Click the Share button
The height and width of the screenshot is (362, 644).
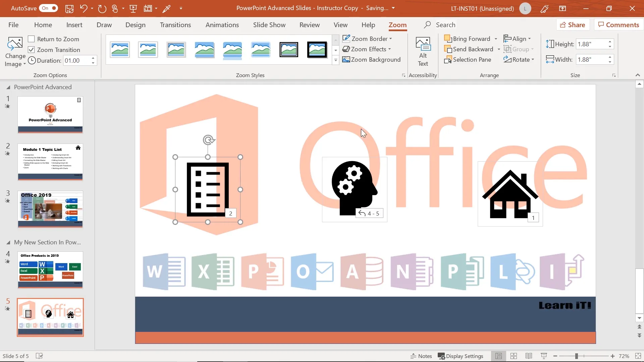573,25
